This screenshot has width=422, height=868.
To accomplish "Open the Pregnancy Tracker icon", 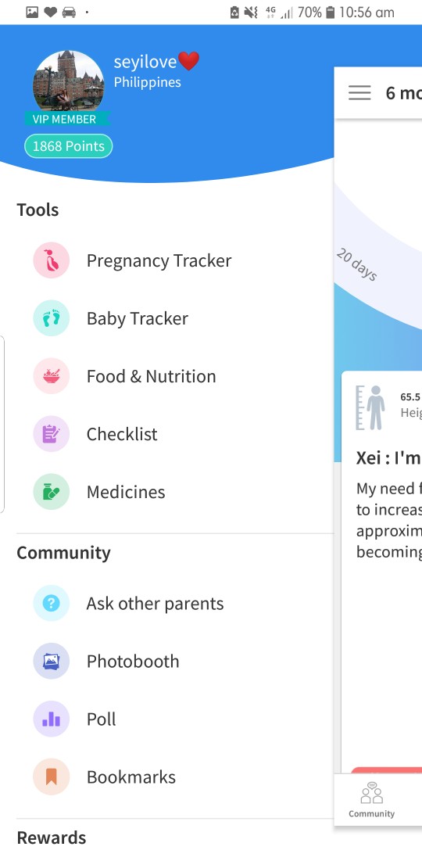I will 52,260.
